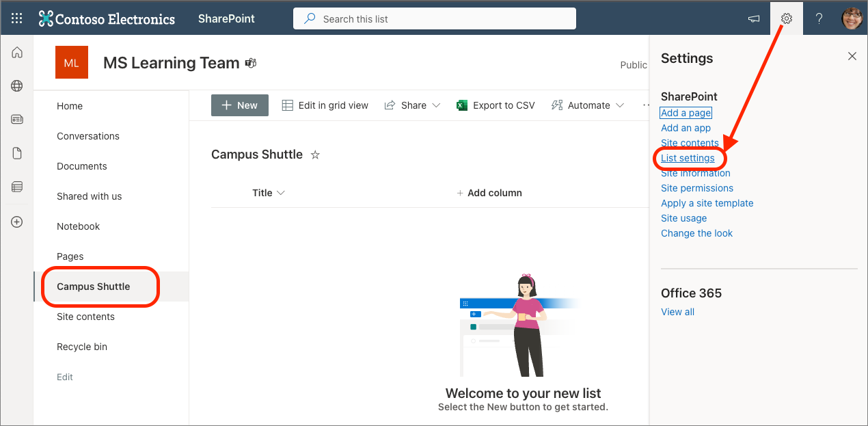The height and width of the screenshot is (426, 868).
Task: Select Home in site navigation
Action: pos(70,106)
